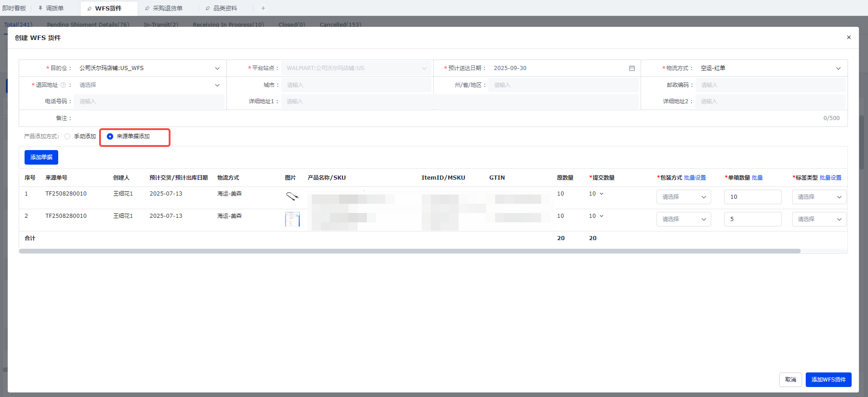
Task: Open row 2 包装方式 dropdown
Action: point(683,219)
